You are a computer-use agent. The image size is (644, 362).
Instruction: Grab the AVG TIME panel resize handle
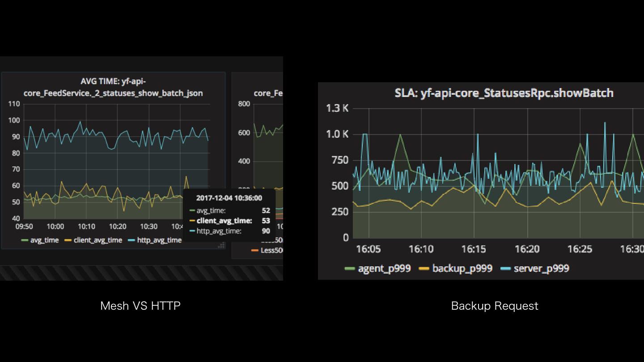pyautogui.click(x=221, y=245)
